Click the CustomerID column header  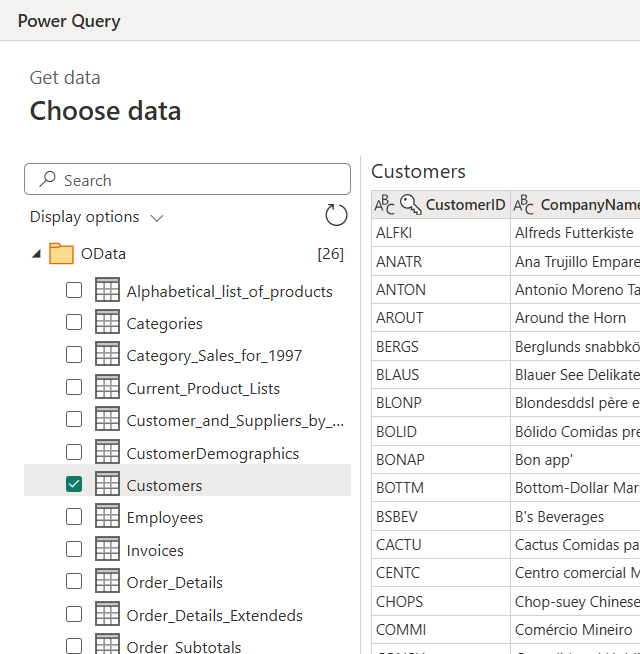click(465, 205)
